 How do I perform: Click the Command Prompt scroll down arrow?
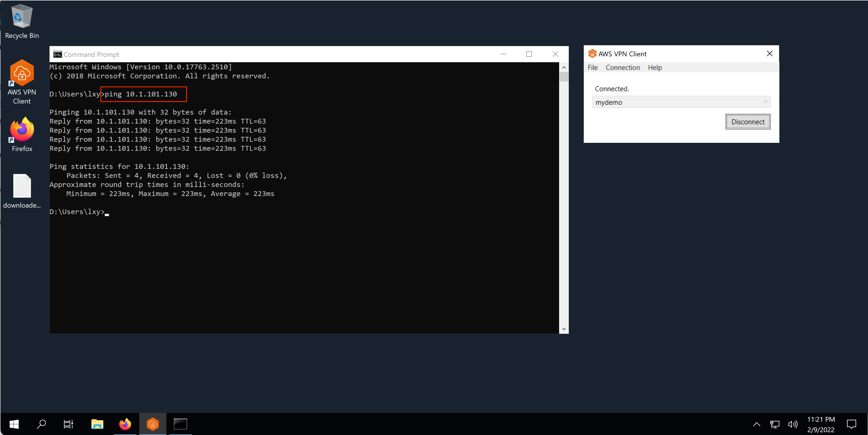point(564,329)
